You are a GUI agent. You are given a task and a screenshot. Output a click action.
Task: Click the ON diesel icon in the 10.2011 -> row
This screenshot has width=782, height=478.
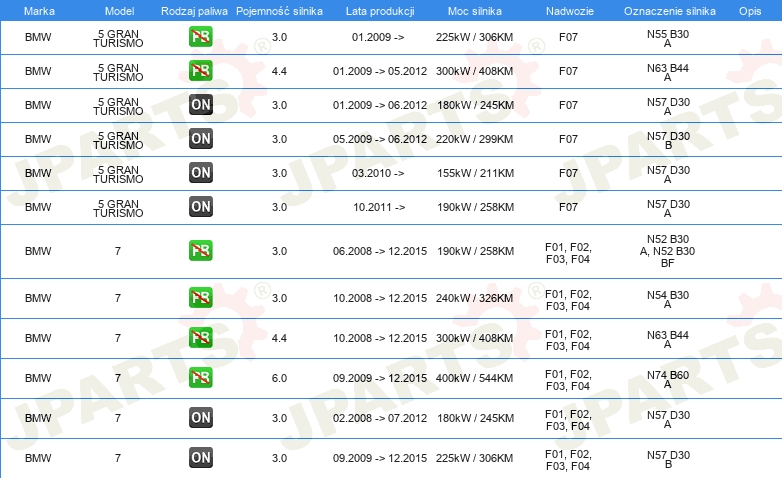tap(200, 207)
